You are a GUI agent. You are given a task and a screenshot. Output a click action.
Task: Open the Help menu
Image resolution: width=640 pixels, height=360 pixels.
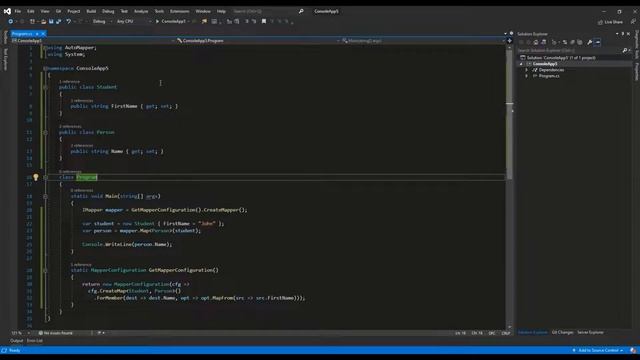pos(221,11)
